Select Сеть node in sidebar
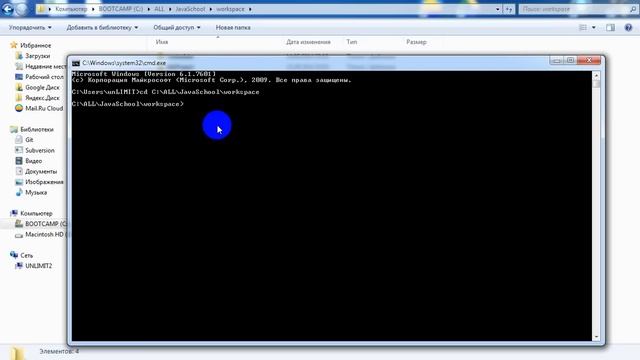The image size is (640, 360). [x=22, y=256]
